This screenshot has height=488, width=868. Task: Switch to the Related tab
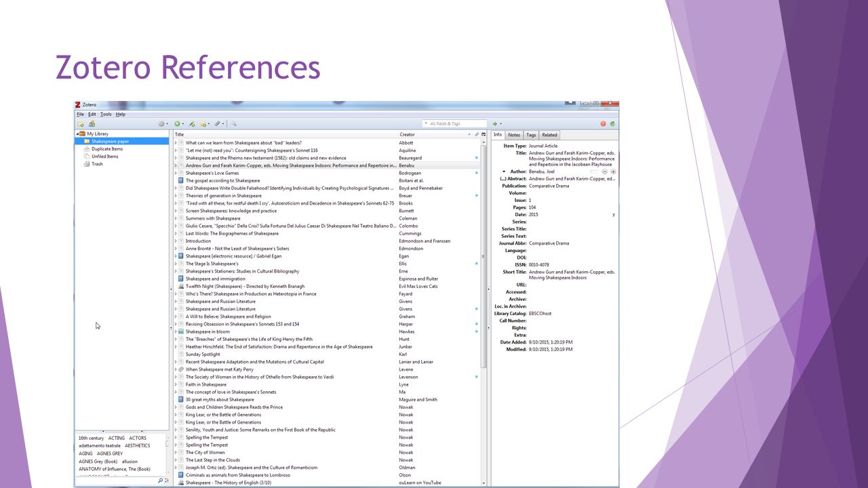point(549,135)
